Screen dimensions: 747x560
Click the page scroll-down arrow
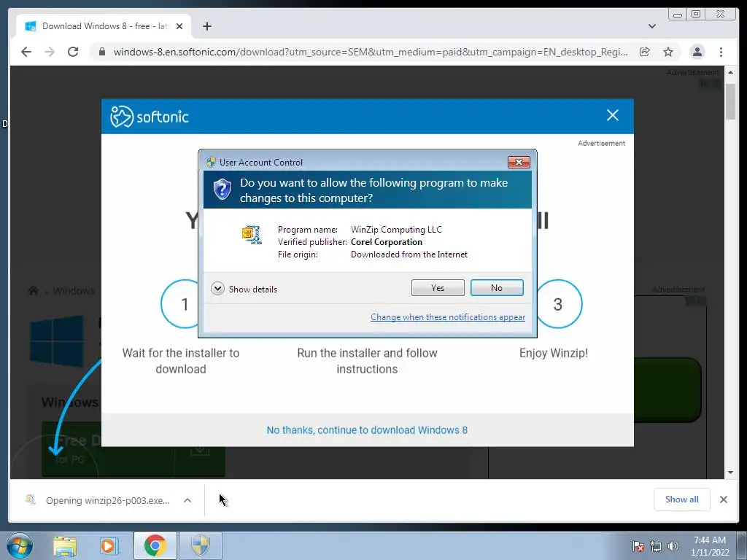[730, 472]
